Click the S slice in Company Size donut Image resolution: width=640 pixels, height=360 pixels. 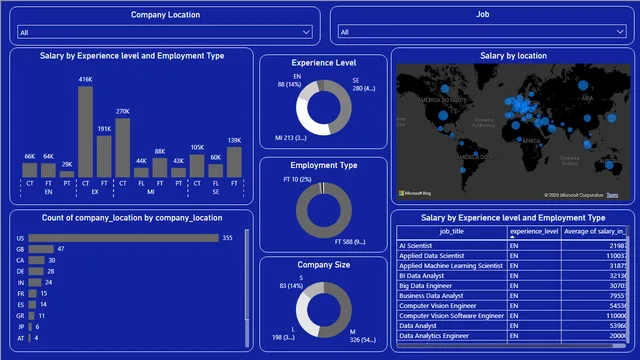[313, 289]
